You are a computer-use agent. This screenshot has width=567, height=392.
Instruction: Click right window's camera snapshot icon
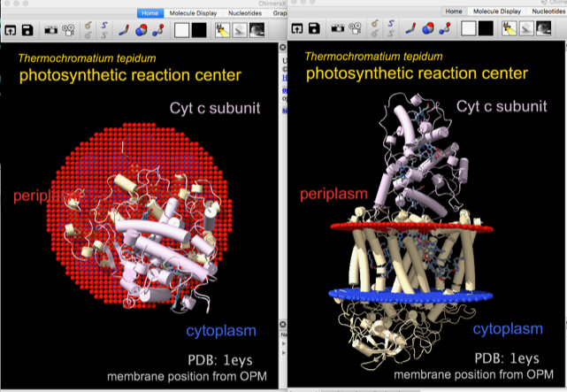pyautogui.click(x=337, y=30)
